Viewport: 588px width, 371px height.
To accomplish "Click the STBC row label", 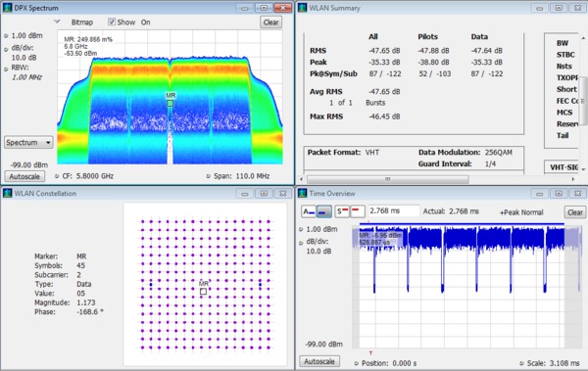I will pos(565,55).
